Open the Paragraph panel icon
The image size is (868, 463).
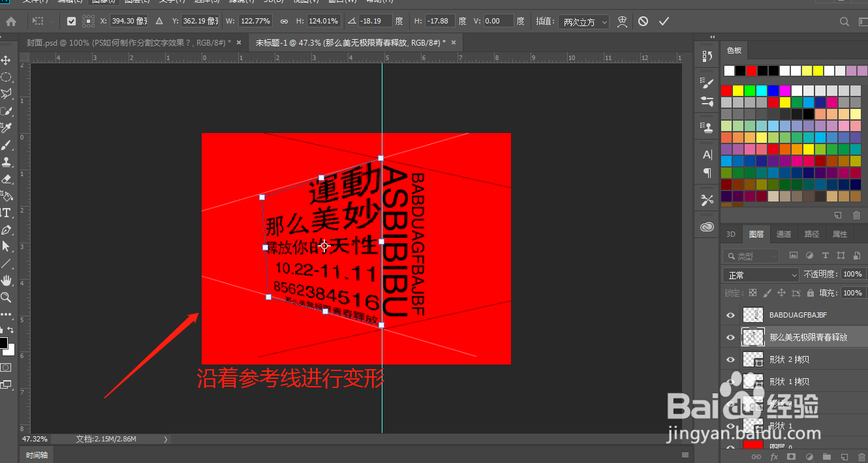point(707,173)
